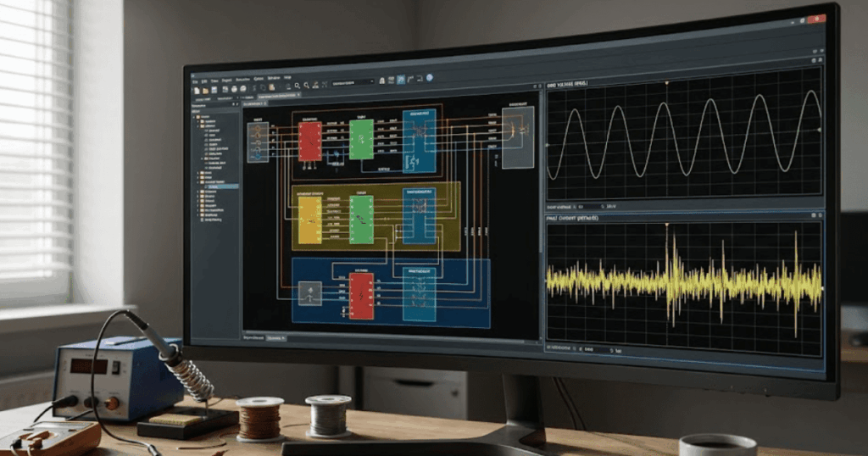Click the orange marker atop the yellow noise plot
This screenshot has width=868, height=456.
click(666, 225)
